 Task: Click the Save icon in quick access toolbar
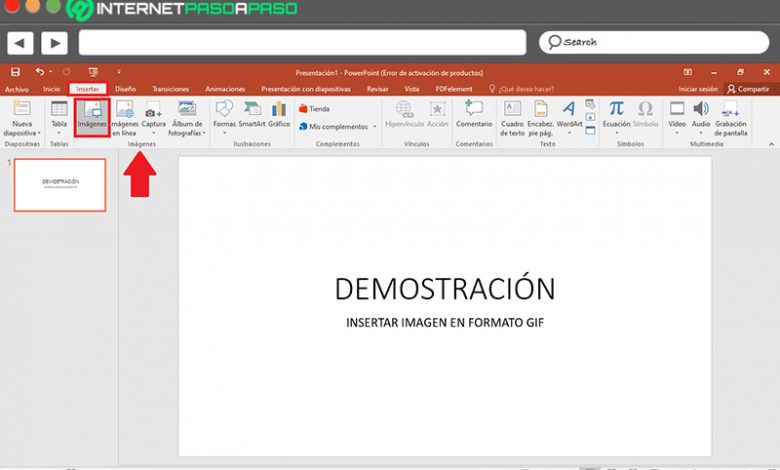click(15, 72)
